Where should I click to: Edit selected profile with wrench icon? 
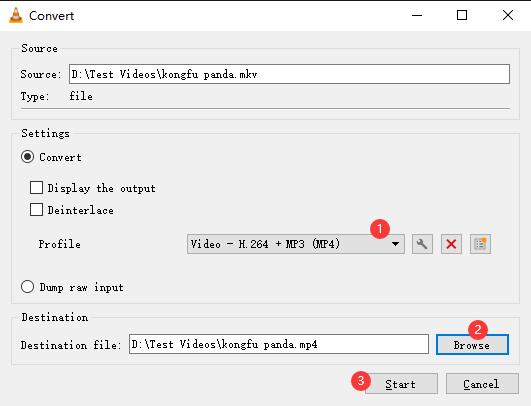[422, 244]
